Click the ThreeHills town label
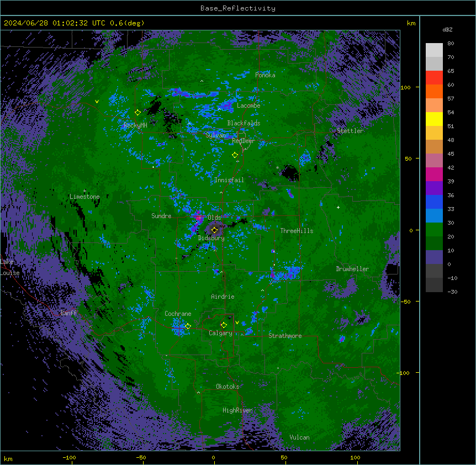 coord(297,231)
